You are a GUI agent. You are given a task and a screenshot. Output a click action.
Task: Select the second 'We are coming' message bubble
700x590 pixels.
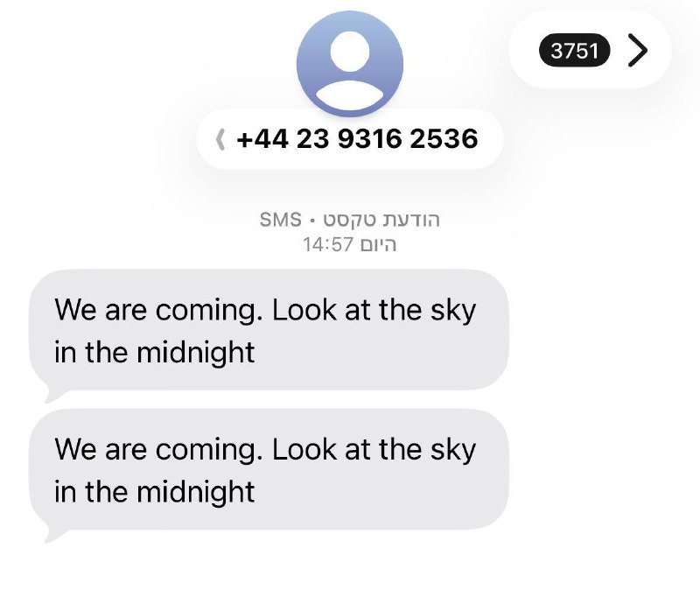pos(269,470)
